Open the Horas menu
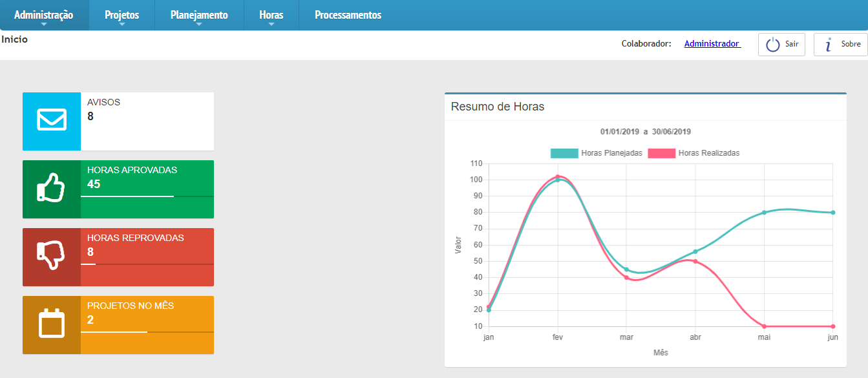868x378 pixels. 271,16
